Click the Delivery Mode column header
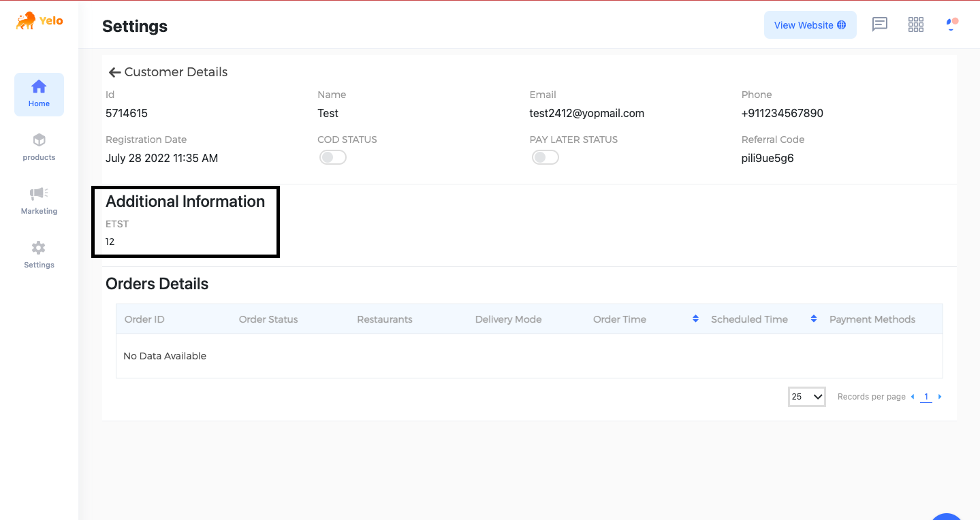This screenshot has width=980, height=520. pyautogui.click(x=509, y=319)
